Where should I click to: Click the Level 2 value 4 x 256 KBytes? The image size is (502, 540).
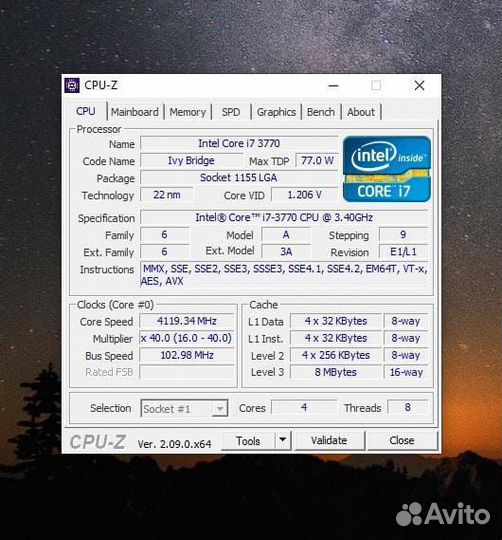tap(336, 355)
